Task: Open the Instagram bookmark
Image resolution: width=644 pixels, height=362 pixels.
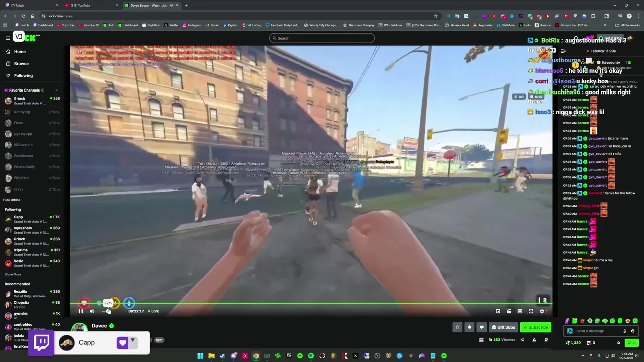Action: click(x=192, y=25)
